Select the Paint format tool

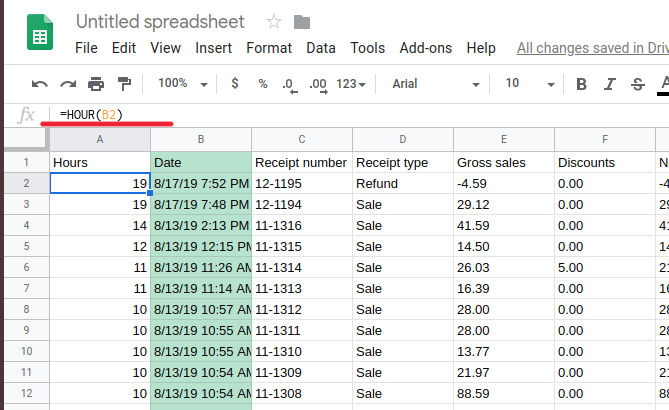(124, 84)
